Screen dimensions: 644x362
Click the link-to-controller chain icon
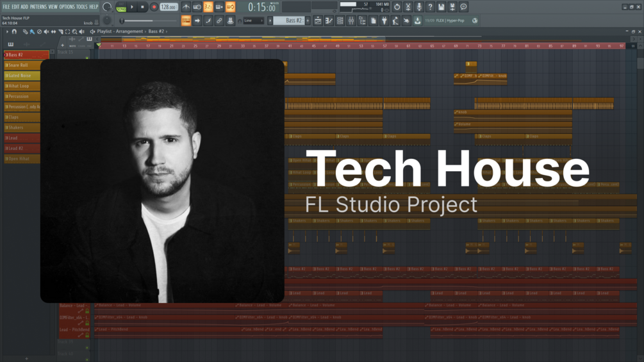click(x=219, y=21)
